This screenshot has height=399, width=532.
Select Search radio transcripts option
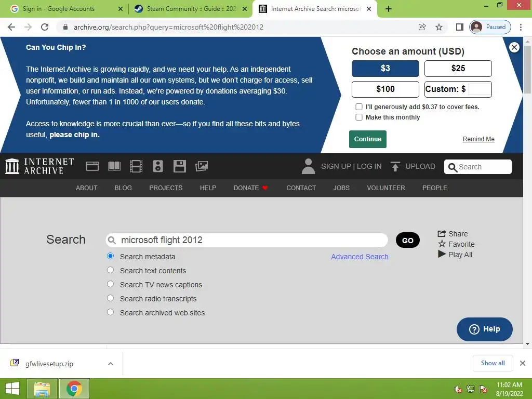pyautogui.click(x=110, y=298)
